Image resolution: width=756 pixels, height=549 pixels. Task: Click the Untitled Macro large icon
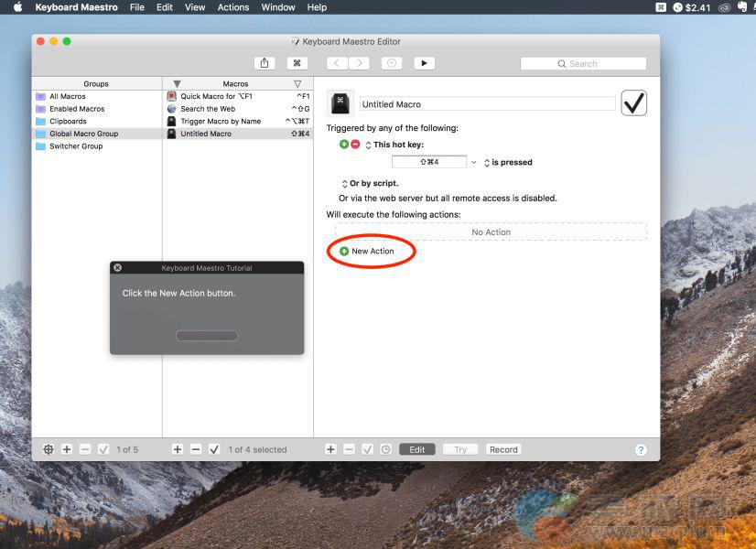tap(340, 103)
